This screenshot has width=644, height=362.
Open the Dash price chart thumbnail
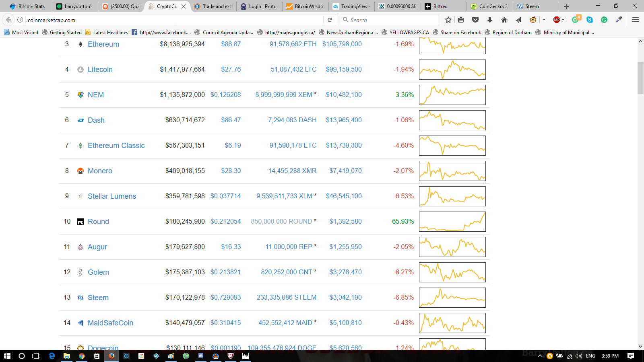452,120
